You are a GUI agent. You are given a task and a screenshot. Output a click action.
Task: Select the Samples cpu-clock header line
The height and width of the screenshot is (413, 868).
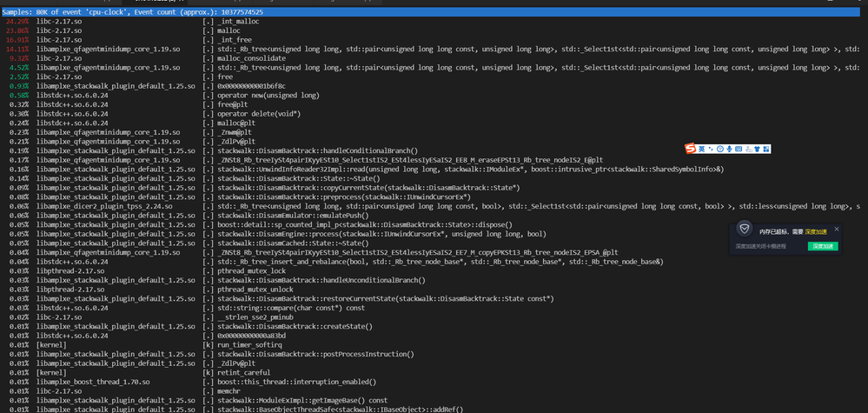(x=430, y=11)
